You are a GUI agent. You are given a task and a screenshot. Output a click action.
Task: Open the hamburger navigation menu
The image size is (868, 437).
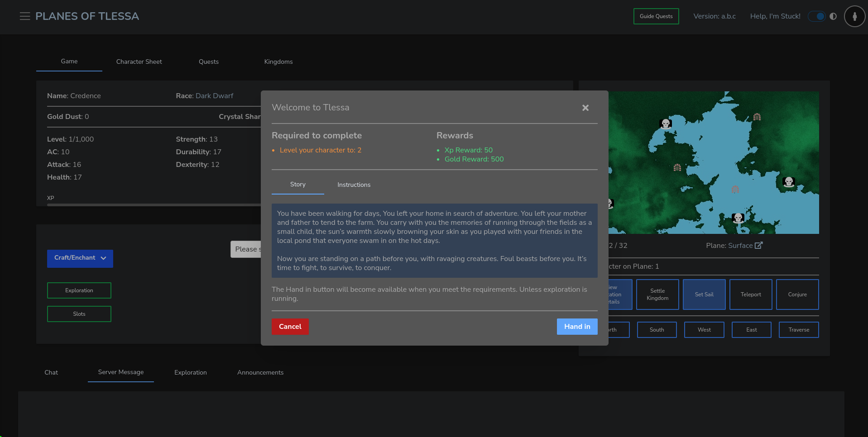pyautogui.click(x=25, y=16)
